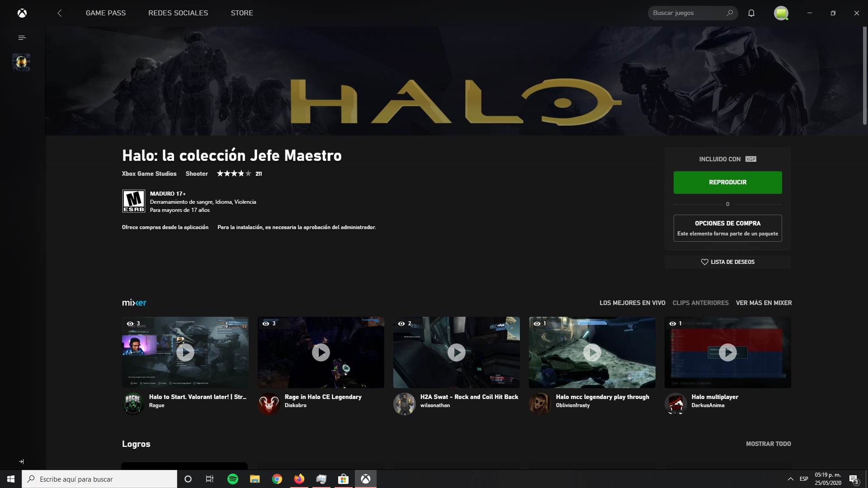
Task: Open the Action Center notifications icon
Action: pyautogui.click(x=854, y=479)
